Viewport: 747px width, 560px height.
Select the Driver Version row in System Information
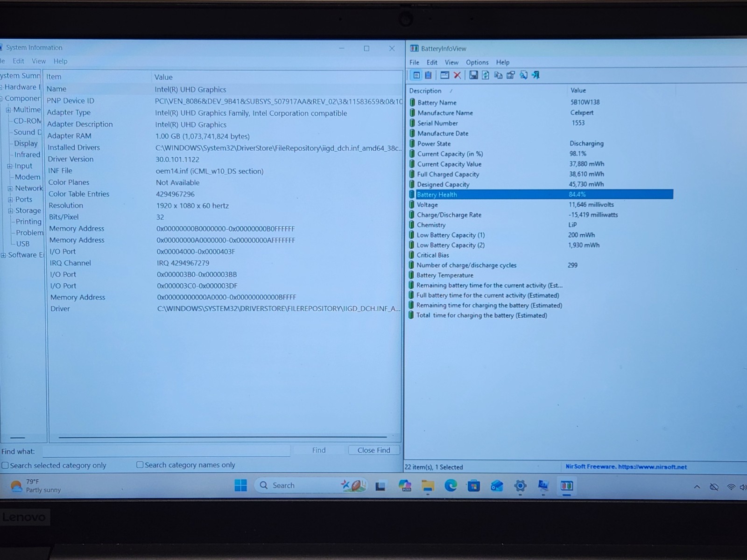[x=224, y=159]
